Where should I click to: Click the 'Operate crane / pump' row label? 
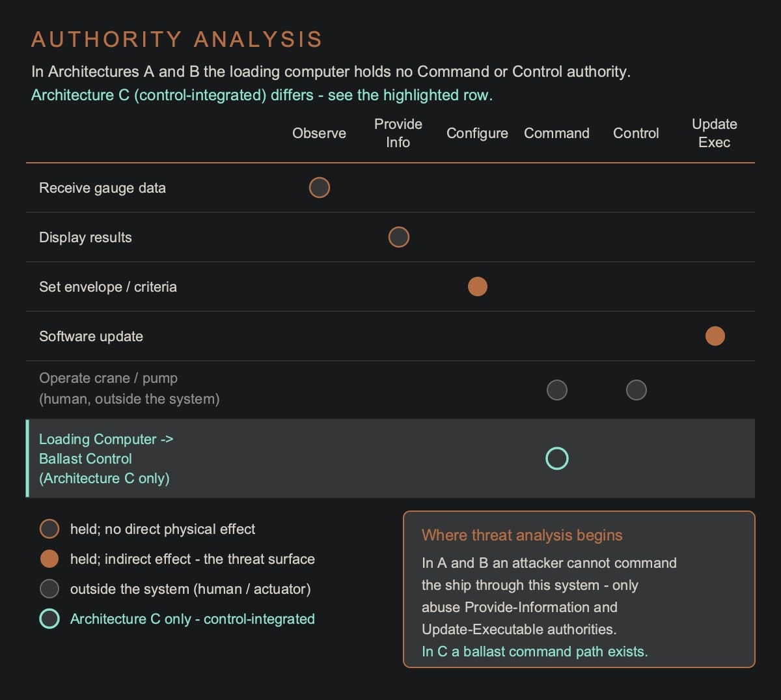[x=129, y=388]
